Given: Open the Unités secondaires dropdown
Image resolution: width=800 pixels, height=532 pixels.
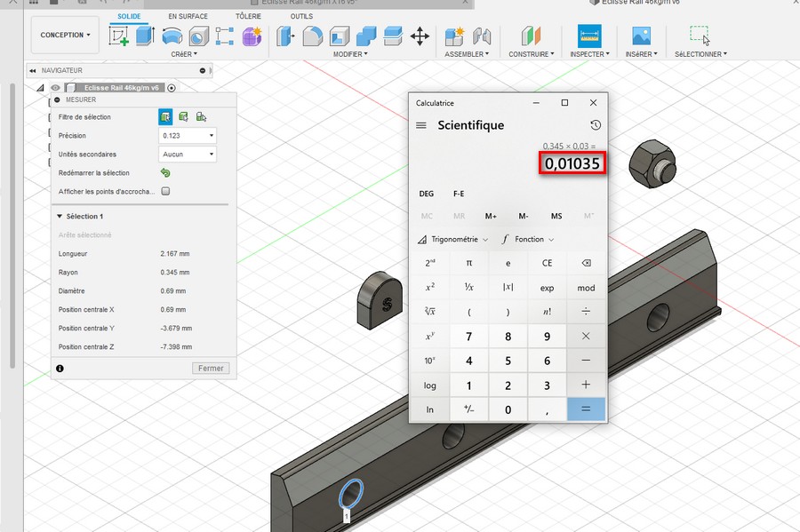Looking at the screenshot, I should (188, 154).
